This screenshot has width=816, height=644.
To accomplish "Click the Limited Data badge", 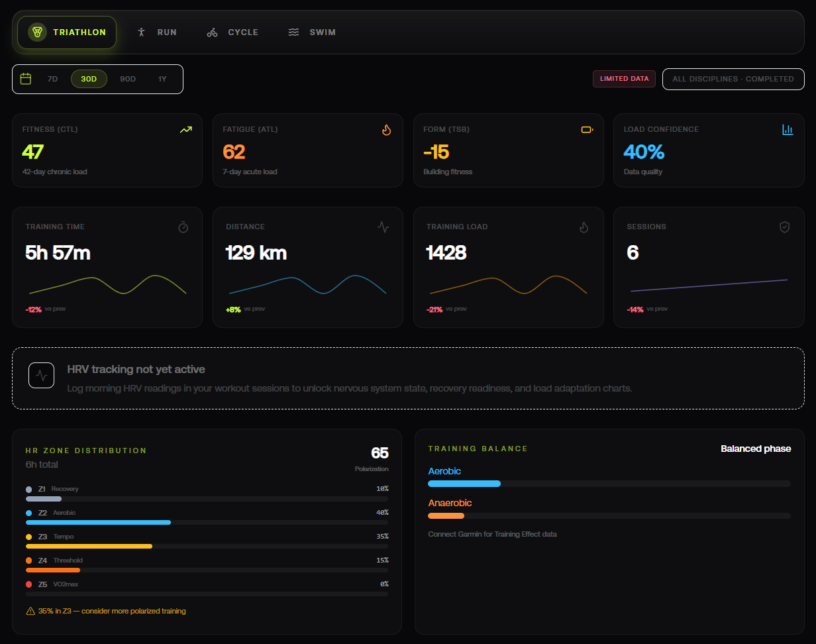I will pos(624,79).
